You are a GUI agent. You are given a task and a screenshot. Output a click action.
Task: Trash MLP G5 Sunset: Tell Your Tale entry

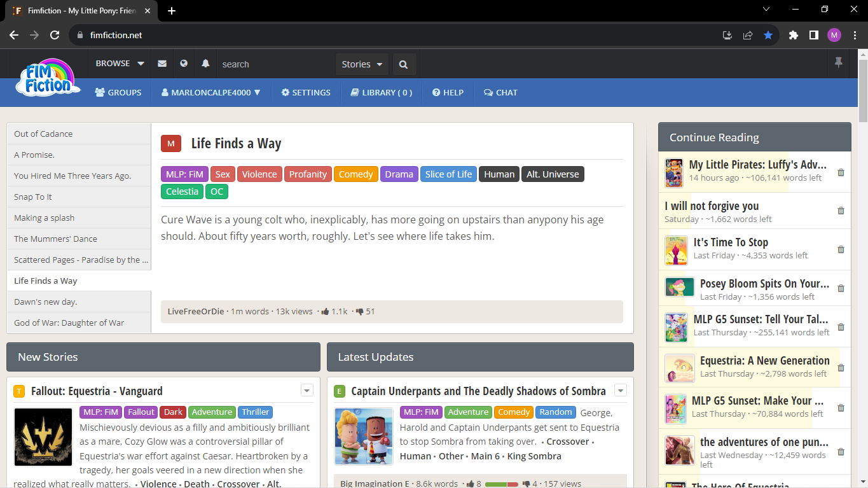(841, 327)
